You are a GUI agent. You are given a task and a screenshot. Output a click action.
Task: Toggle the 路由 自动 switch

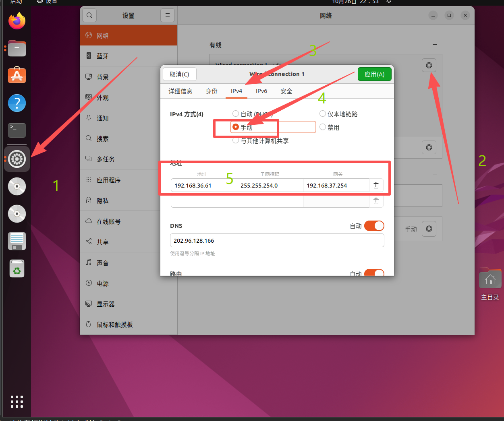tap(374, 272)
